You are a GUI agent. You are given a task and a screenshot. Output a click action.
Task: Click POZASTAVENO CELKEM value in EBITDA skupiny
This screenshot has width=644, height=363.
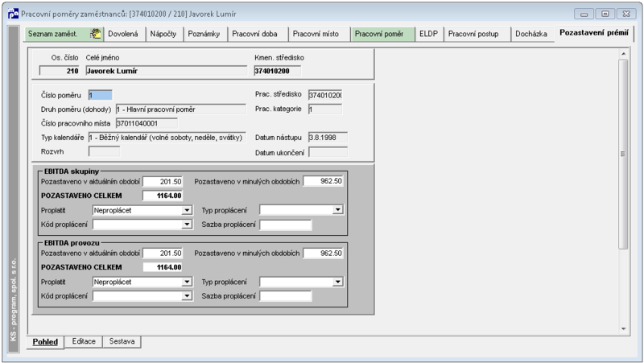coord(163,196)
